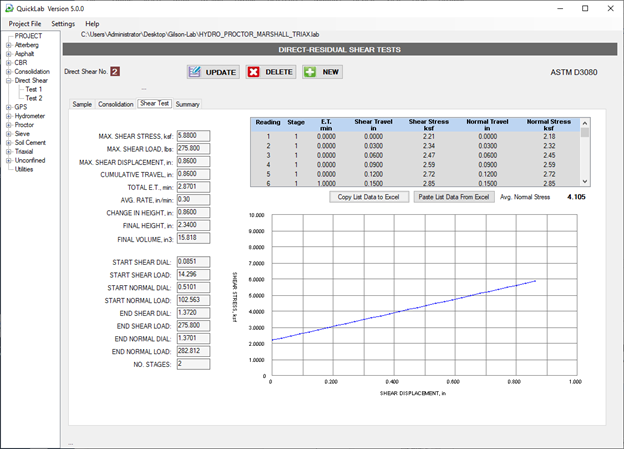Click Paste List Data From Excel
This screenshot has width=624, height=449.
tap(454, 197)
